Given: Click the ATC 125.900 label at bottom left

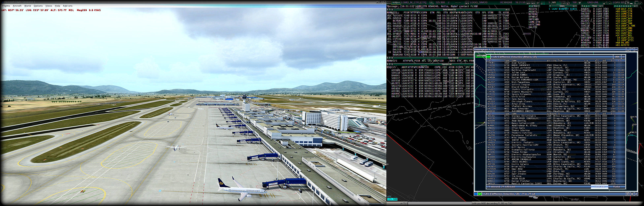Looking at the screenshot, I should [x=392, y=198].
